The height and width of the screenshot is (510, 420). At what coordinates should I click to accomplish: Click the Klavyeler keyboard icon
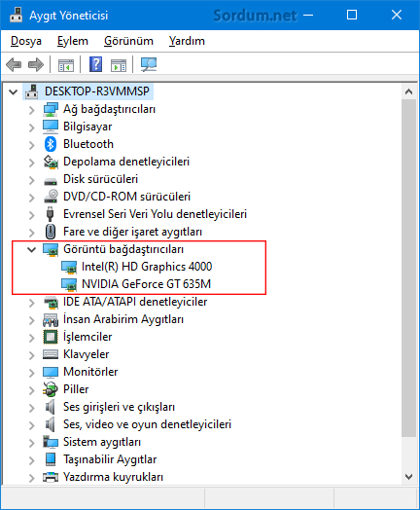[51, 354]
